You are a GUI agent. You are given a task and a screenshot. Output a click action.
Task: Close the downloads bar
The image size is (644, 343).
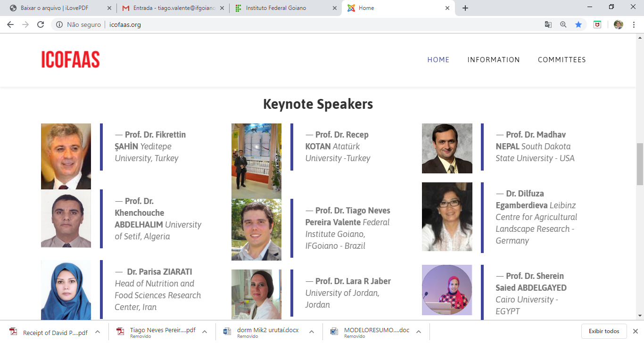pos(635,331)
